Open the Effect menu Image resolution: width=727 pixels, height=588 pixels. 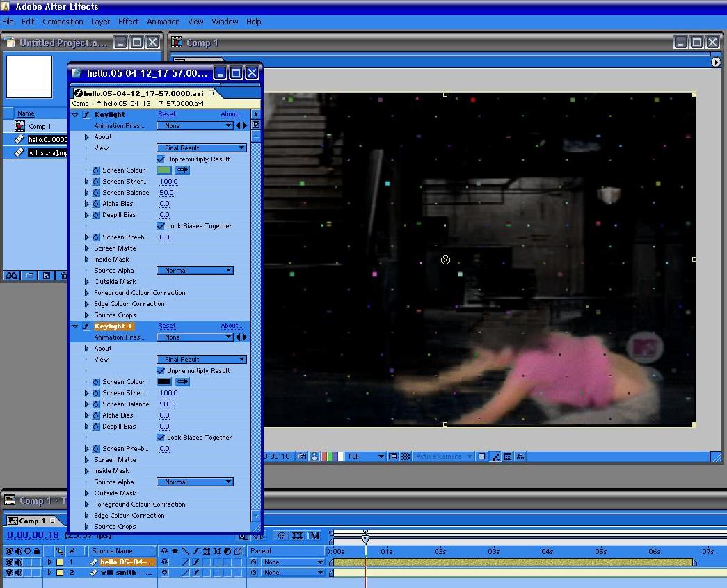coord(128,22)
